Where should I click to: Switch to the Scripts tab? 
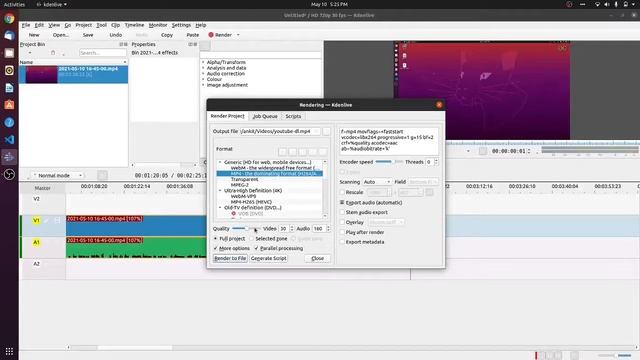[293, 116]
